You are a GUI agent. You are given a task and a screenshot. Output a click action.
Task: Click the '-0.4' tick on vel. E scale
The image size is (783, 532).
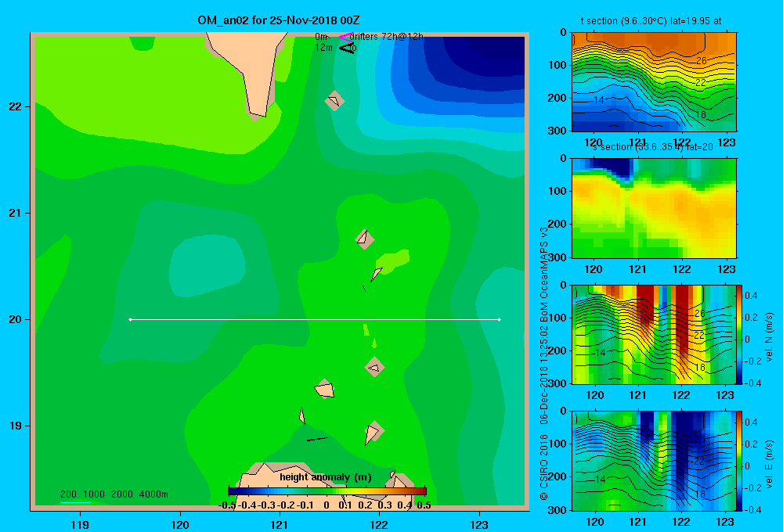(x=752, y=509)
